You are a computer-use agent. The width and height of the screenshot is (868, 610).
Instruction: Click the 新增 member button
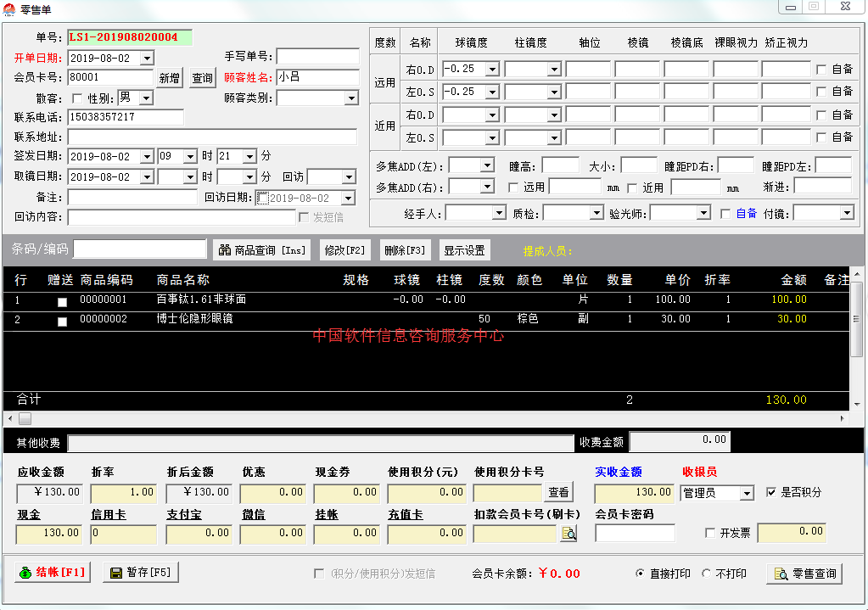click(x=170, y=78)
